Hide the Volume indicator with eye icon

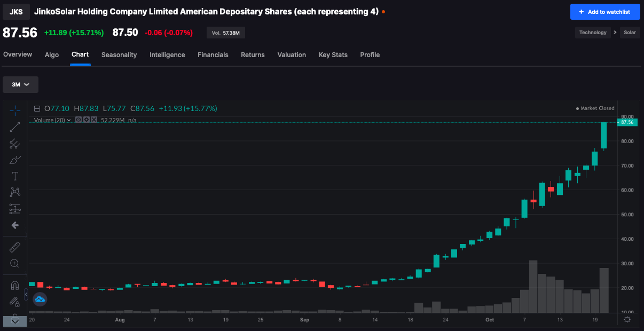pos(78,120)
